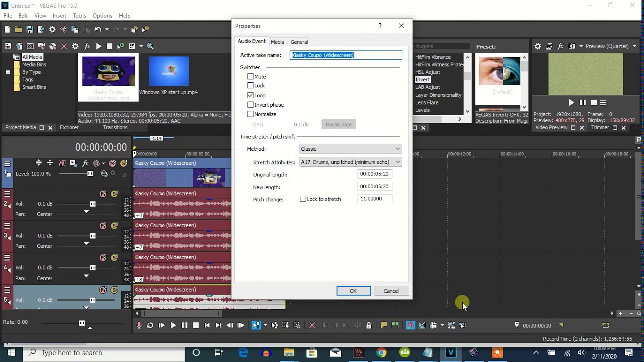Open the Microsoft Edge icon on the taskbar
644x362 pixels.
pos(243,353)
